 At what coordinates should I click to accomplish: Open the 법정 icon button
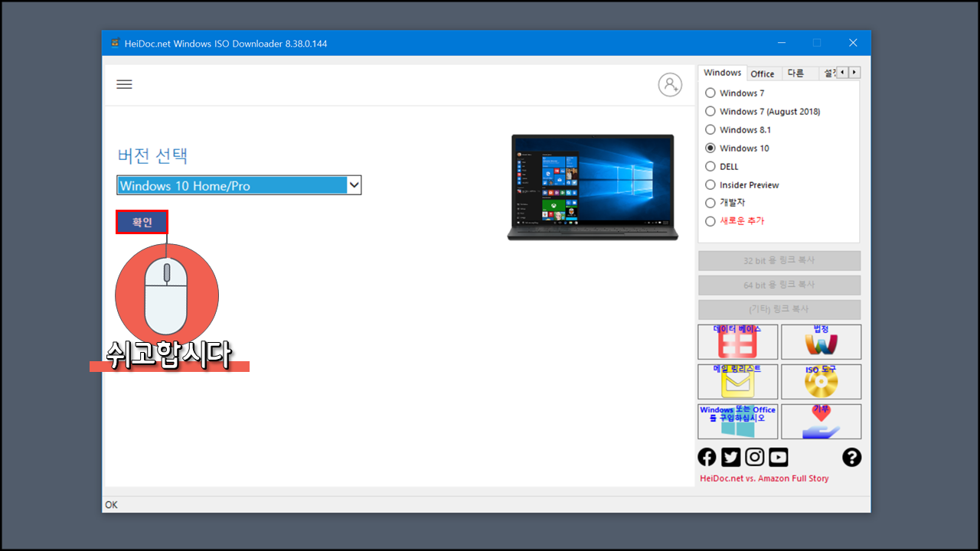click(821, 342)
